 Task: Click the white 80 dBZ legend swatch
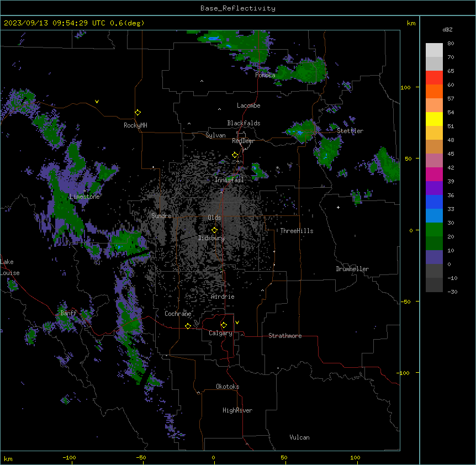point(434,50)
